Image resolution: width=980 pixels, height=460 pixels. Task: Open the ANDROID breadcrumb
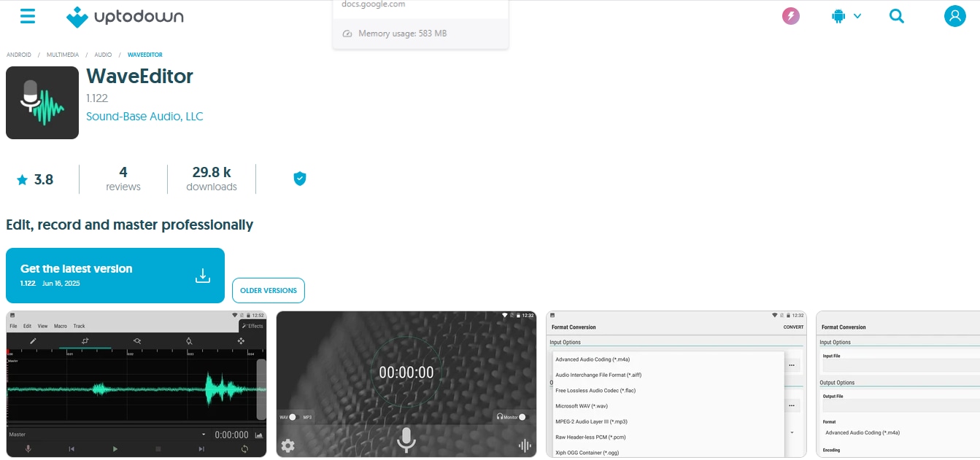(x=19, y=55)
